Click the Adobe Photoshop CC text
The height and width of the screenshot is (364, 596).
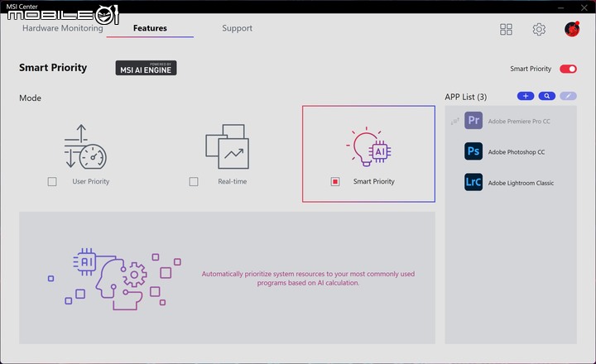[x=517, y=152]
